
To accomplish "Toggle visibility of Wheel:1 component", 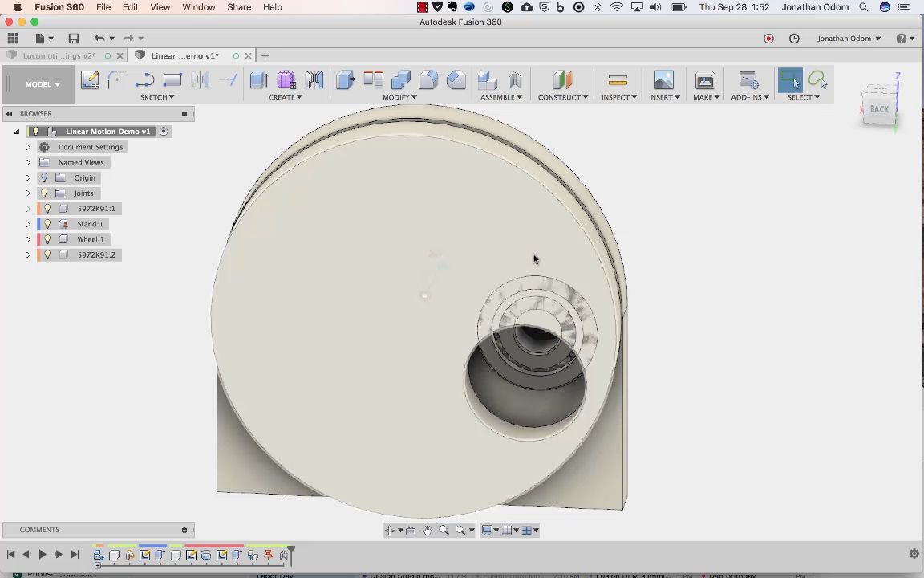I will pyautogui.click(x=48, y=239).
